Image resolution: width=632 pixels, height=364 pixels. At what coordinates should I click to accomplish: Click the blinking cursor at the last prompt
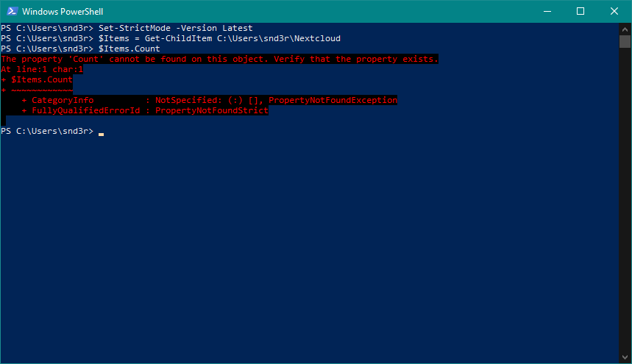(102, 134)
